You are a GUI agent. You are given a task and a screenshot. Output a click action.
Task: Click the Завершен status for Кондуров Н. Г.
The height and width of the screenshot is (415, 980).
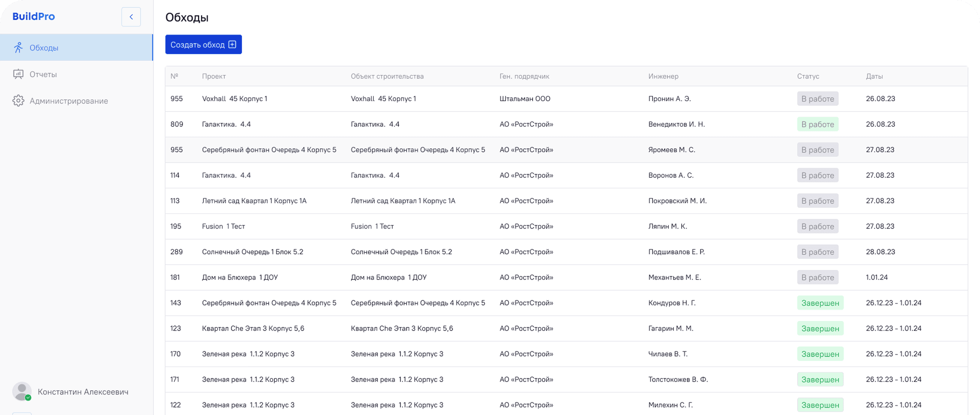820,302
